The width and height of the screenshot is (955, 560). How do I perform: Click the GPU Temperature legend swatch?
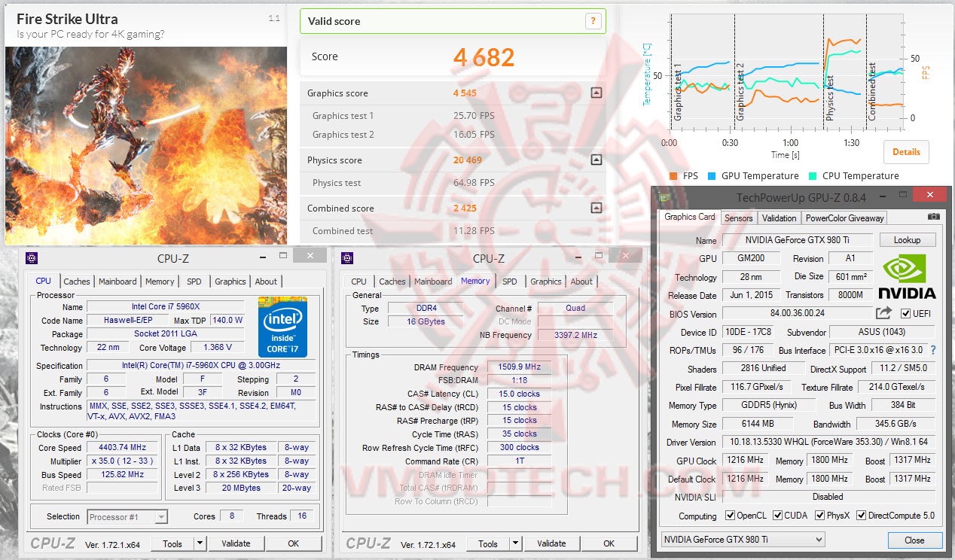point(711,176)
